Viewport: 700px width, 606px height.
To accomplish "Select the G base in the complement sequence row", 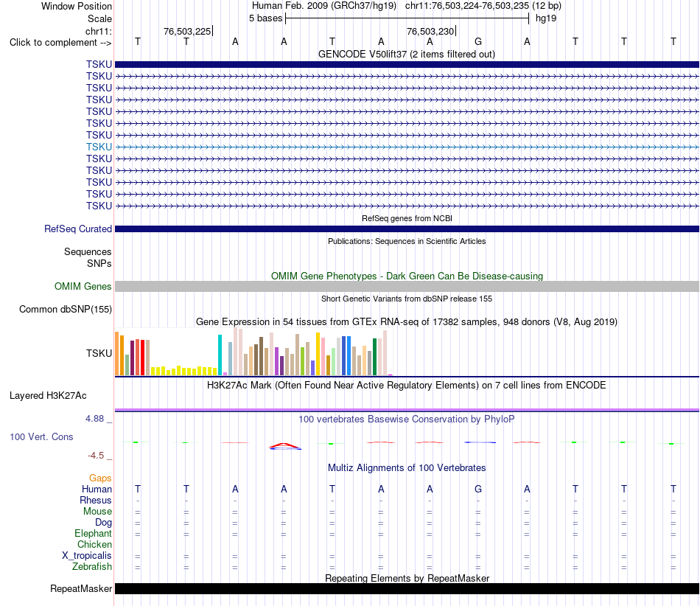I will tap(478, 41).
